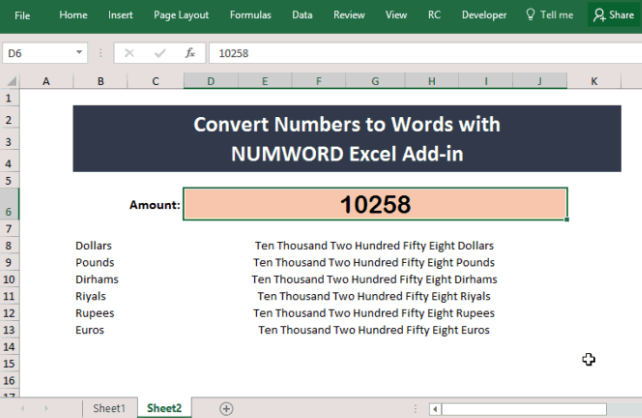Select column F header

click(x=319, y=81)
